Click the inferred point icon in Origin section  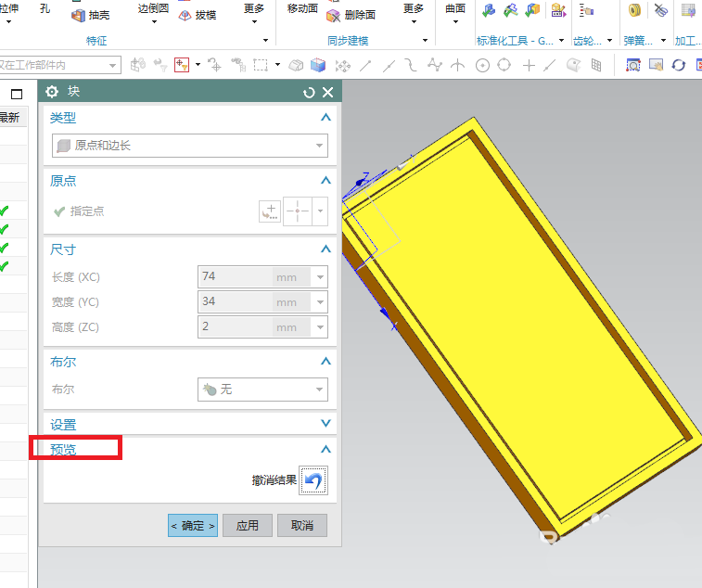pos(298,211)
